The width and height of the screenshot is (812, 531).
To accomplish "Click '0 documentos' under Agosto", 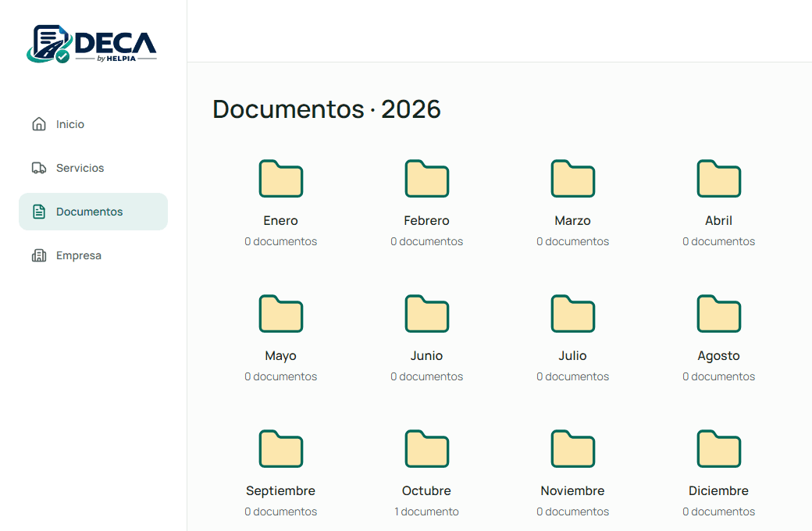I will [x=719, y=376].
